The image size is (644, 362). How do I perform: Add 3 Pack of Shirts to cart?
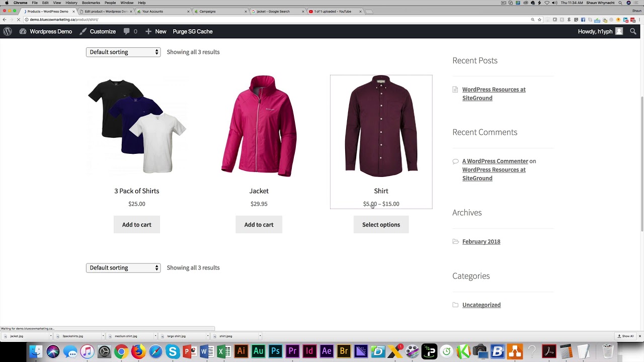137,225
